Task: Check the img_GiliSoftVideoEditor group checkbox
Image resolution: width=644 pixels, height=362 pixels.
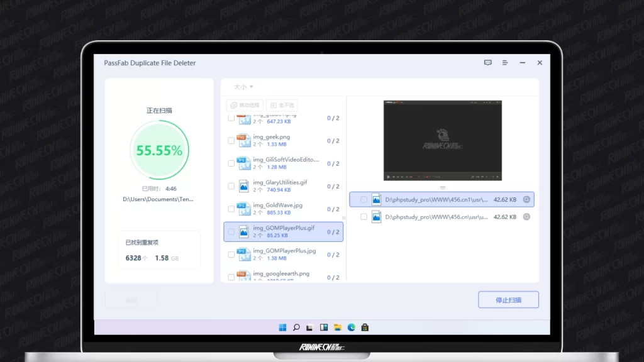Action: click(x=231, y=163)
